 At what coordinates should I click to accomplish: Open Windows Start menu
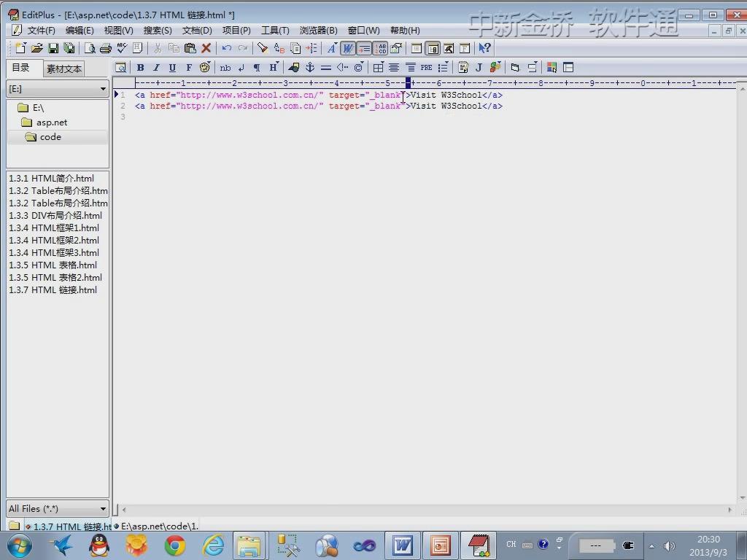click(x=20, y=545)
